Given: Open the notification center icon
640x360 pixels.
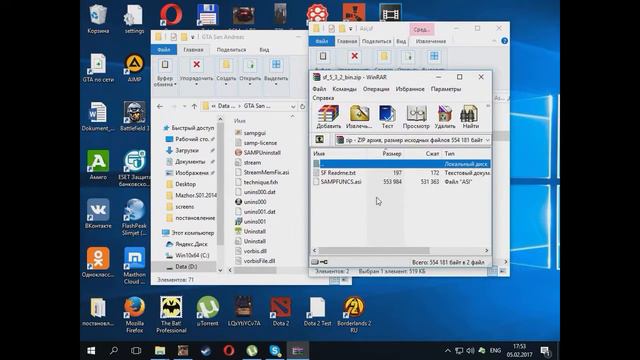Looking at the screenshot, I should 545,351.
